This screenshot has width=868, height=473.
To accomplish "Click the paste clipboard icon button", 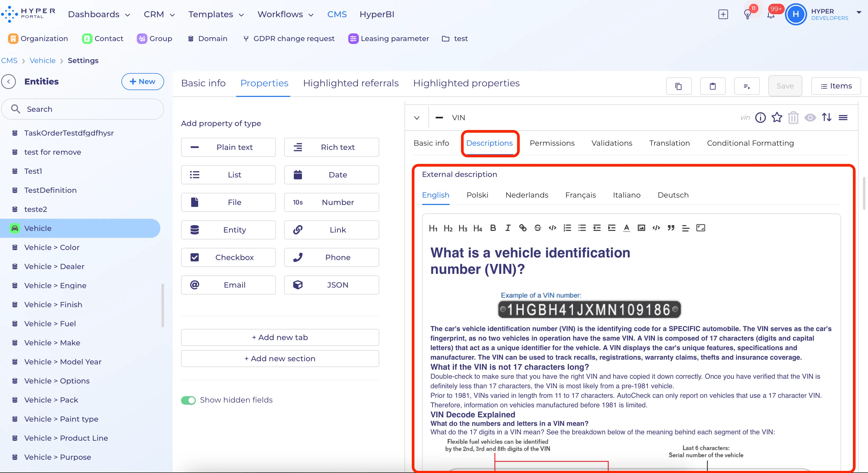I will point(713,86).
